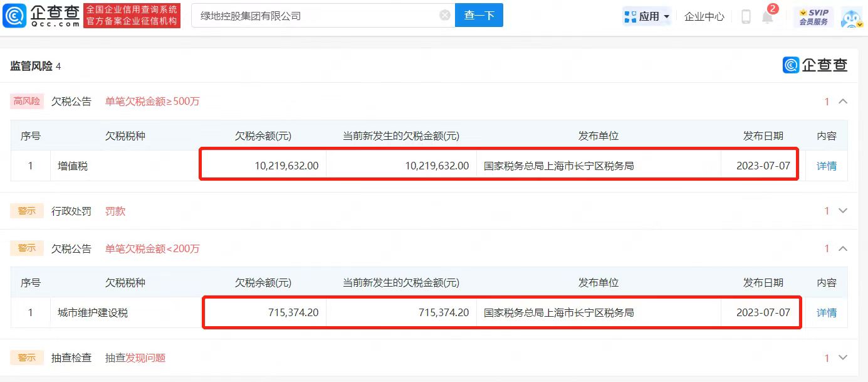Click 单笔欠税金额≥500万 label
The width and height of the screenshot is (868, 382).
[152, 102]
